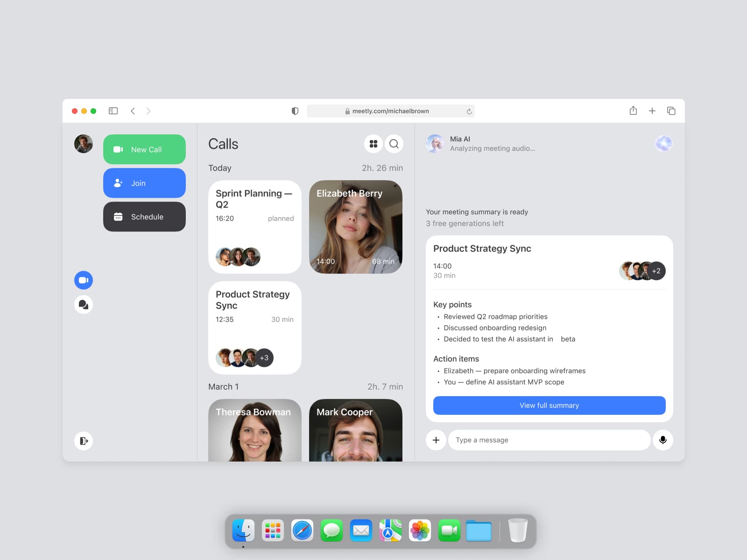View full summary of meeting

click(549, 406)
